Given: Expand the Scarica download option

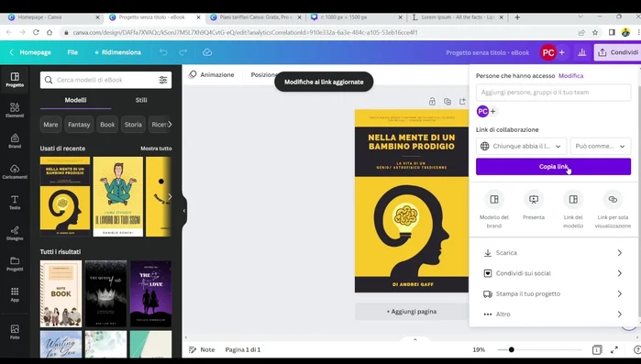Looking at the screenshot, I should [x=553, y=253].
